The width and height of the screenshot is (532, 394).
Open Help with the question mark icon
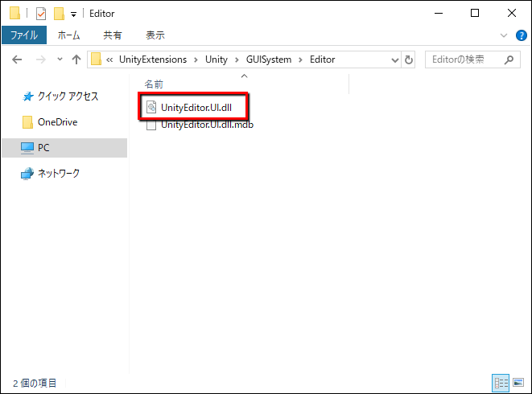[522, 35]
